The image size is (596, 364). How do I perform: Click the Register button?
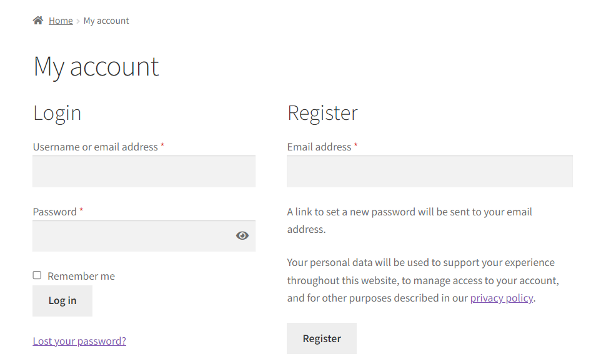(x=322, y=338)
